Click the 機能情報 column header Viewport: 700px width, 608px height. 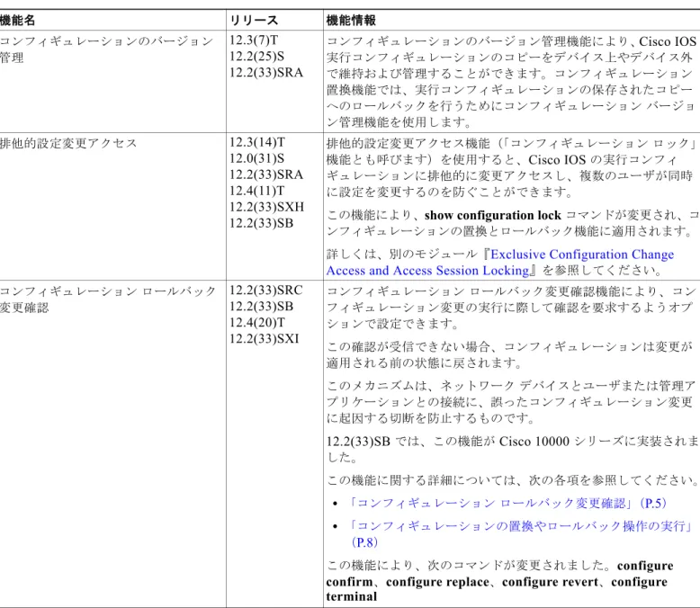351,20
